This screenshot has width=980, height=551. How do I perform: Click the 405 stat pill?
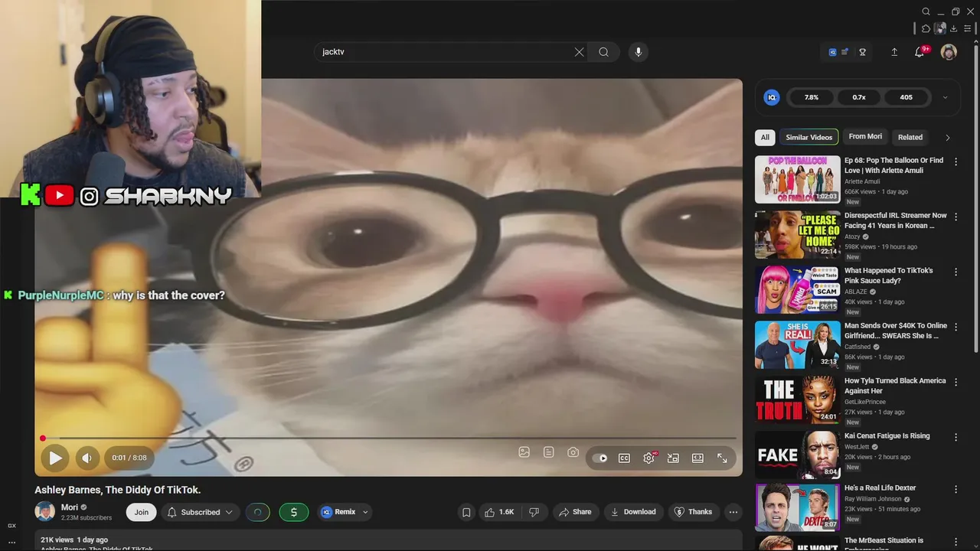pyautogui.click(x=906, y=97)
